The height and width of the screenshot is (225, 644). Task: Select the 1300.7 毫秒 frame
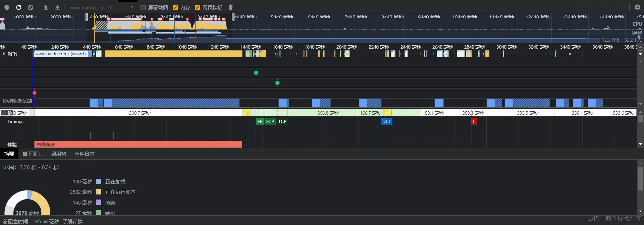138,113
